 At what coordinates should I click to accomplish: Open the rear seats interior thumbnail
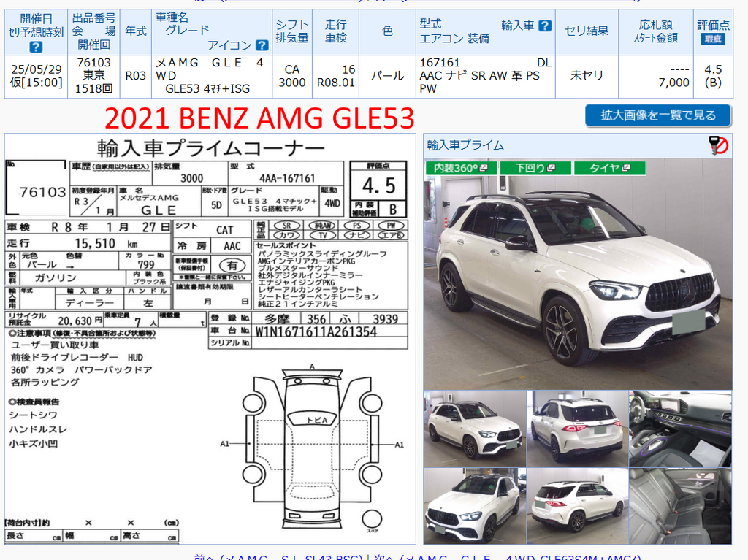point(680,506)
